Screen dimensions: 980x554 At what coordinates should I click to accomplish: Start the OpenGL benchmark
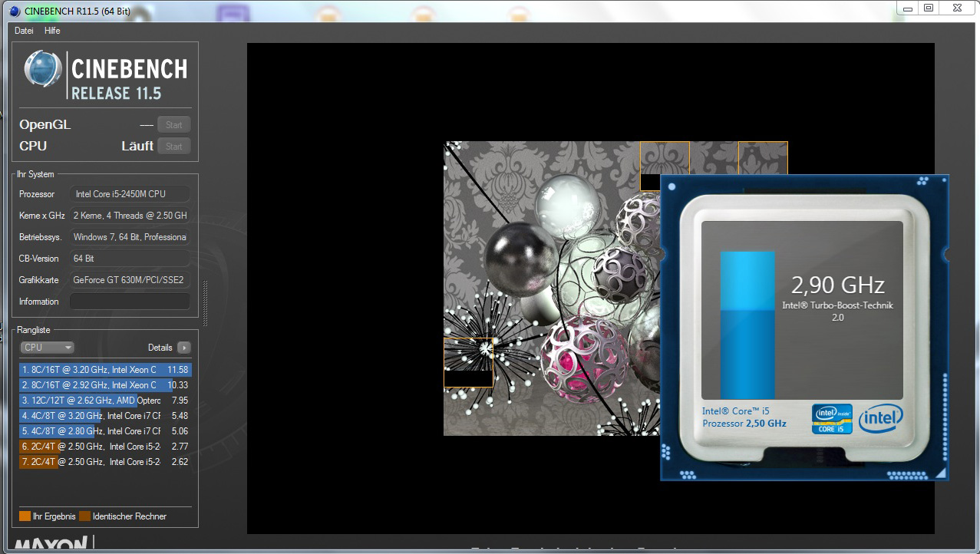pos(174,125)
